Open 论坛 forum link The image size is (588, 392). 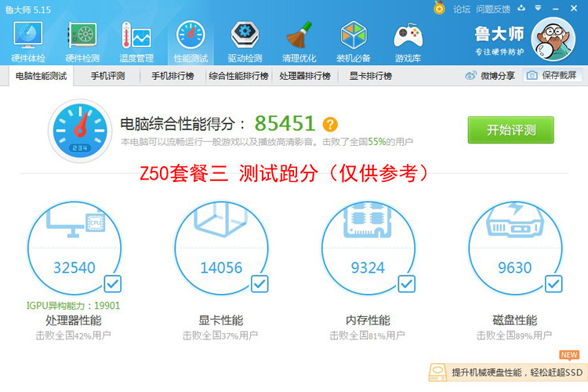(x=461, y=9)
